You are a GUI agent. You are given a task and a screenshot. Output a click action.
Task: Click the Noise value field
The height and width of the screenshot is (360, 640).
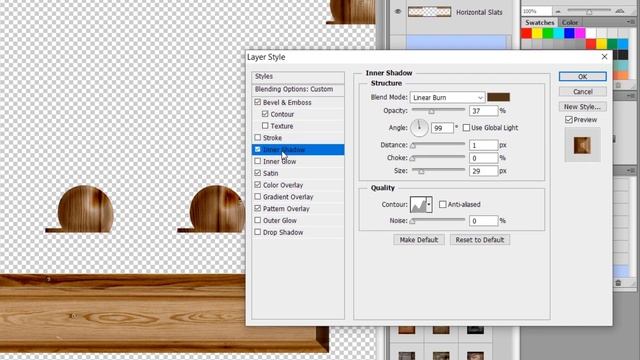[x=484, y=221]
